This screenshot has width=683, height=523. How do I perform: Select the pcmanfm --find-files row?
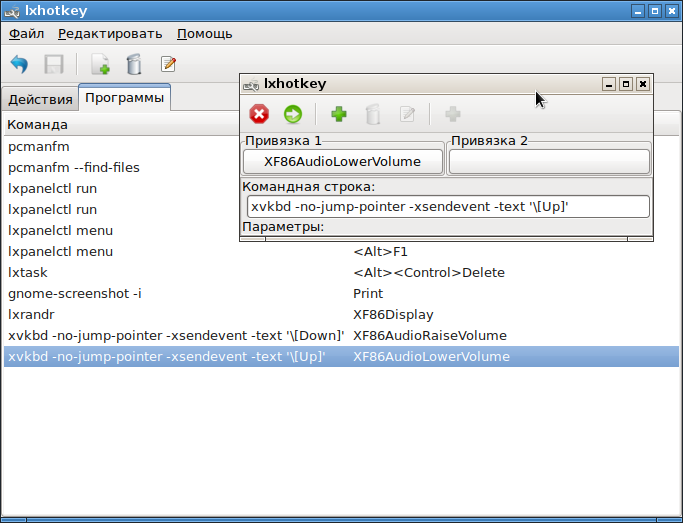pyautogui.click(x=122, y=168)
